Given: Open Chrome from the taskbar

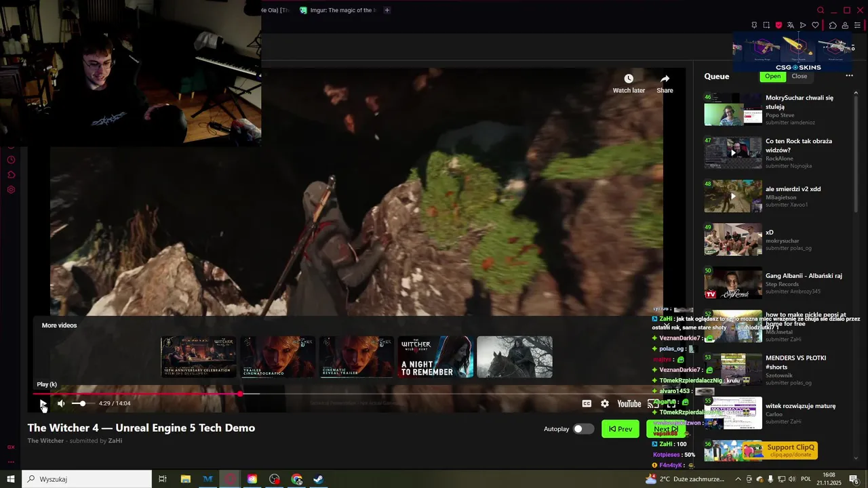Looking at the screenshot, I should pyautogui.click(x=296, y=479).
